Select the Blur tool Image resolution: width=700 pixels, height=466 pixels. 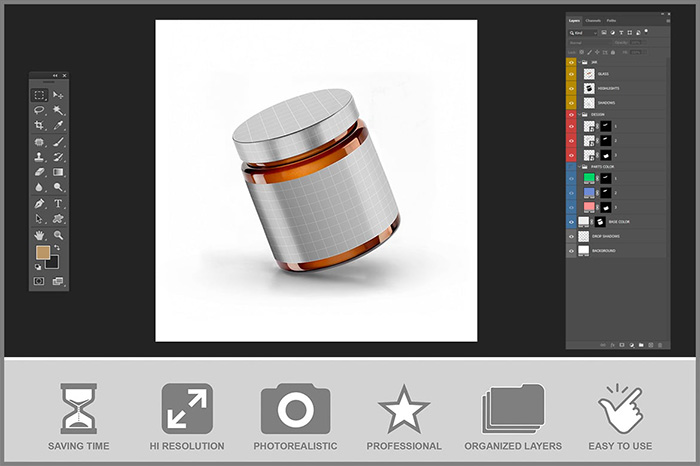(x=39, y=187)
